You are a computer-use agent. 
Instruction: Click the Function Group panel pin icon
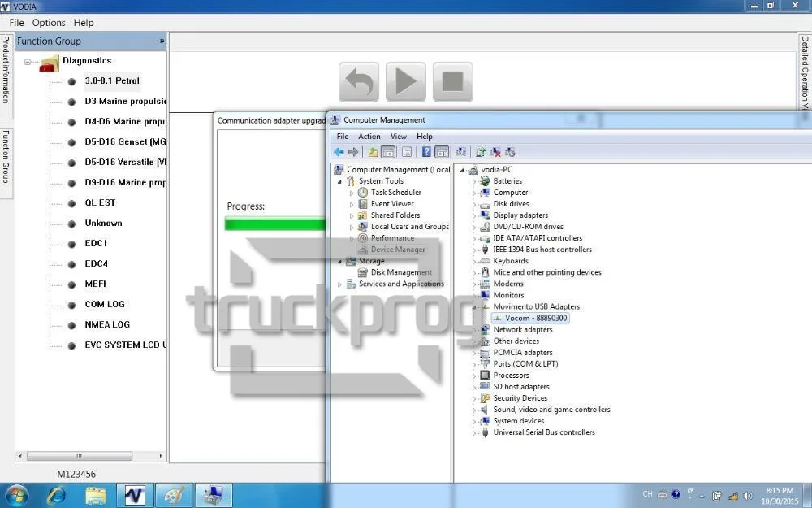[x=161, y=41]
